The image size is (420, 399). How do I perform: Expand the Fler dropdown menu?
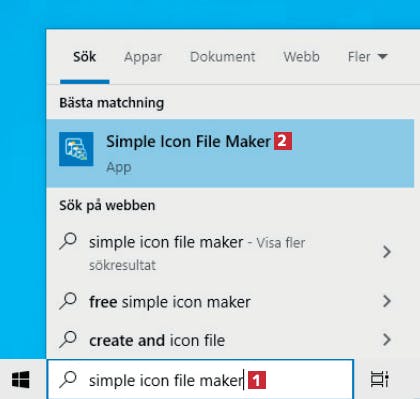pyautogui.click(x=368, y=57)
